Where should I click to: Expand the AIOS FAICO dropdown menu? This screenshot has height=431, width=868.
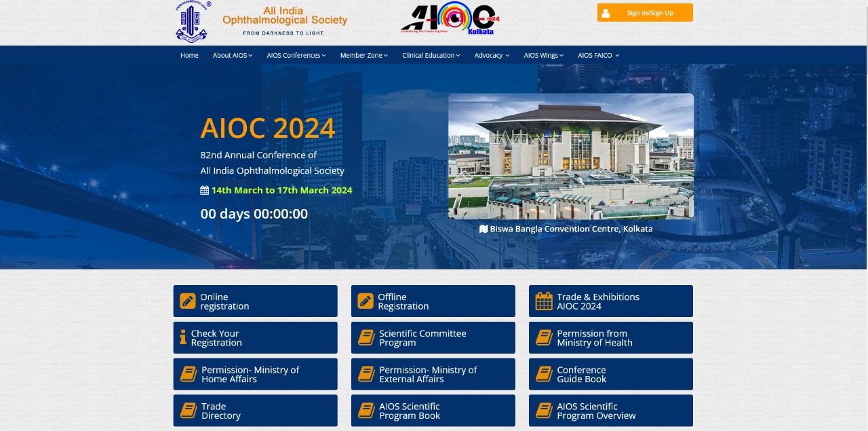[599, 56]
